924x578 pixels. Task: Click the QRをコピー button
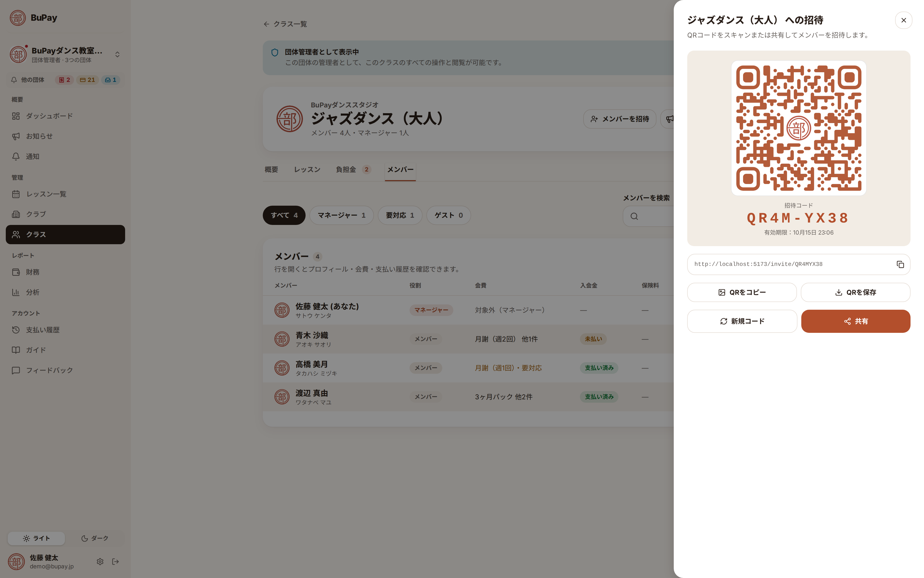[742, 292]
